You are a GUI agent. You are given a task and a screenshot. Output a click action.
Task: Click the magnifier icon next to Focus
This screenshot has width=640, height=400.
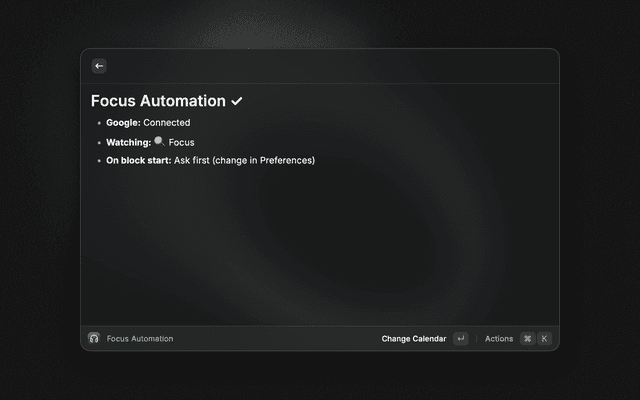click(x=159, y=142)
